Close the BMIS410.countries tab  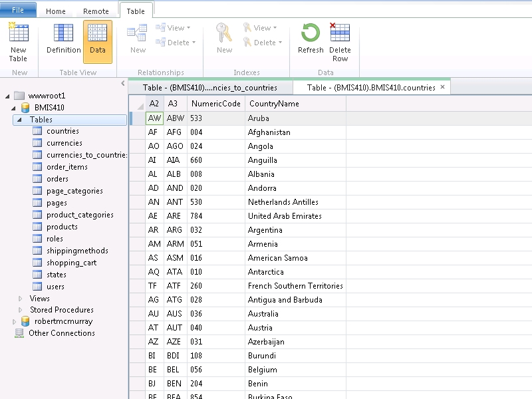[x=443, y=87]
